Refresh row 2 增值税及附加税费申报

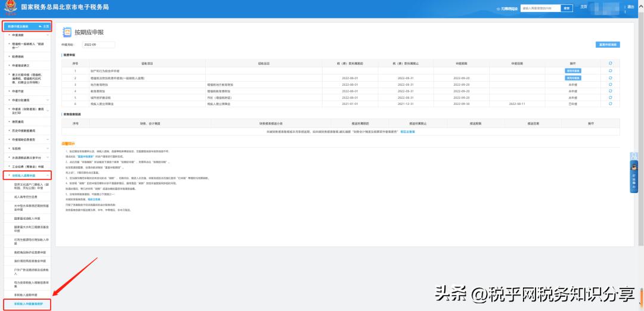tap(611, 77)
